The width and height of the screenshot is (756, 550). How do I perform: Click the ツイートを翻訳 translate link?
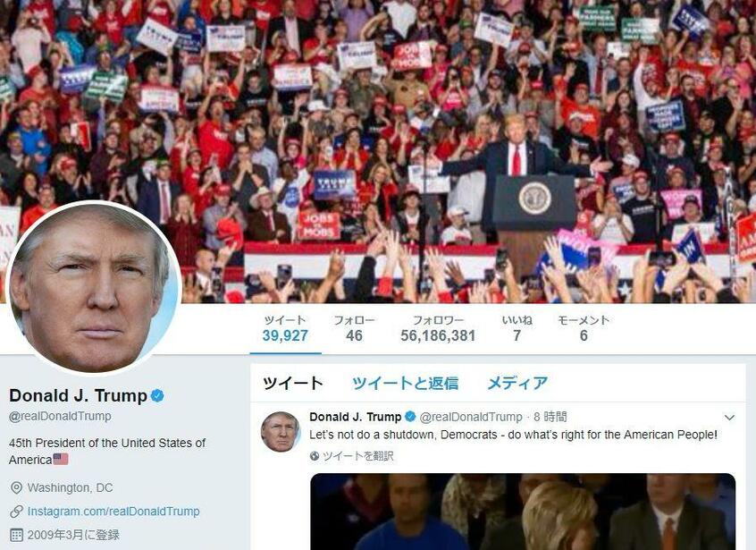click(357, 456)
